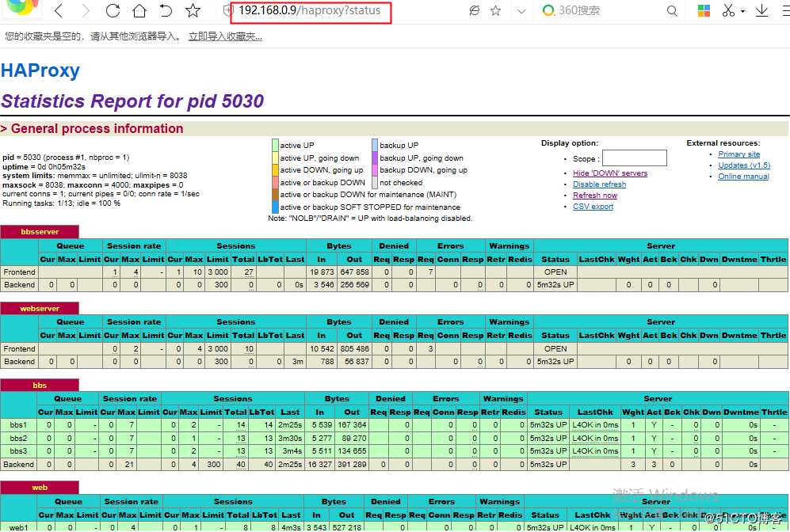Viewport: 790px width, 532px height.
Task: Click the bbsserver proxy title
Action: click(x=40, y=231)
